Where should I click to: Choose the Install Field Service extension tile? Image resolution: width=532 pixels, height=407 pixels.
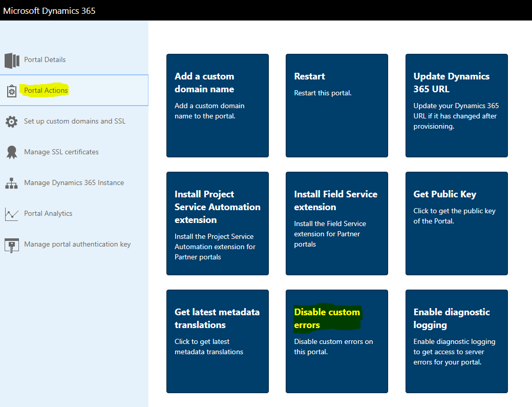(337, 223)
